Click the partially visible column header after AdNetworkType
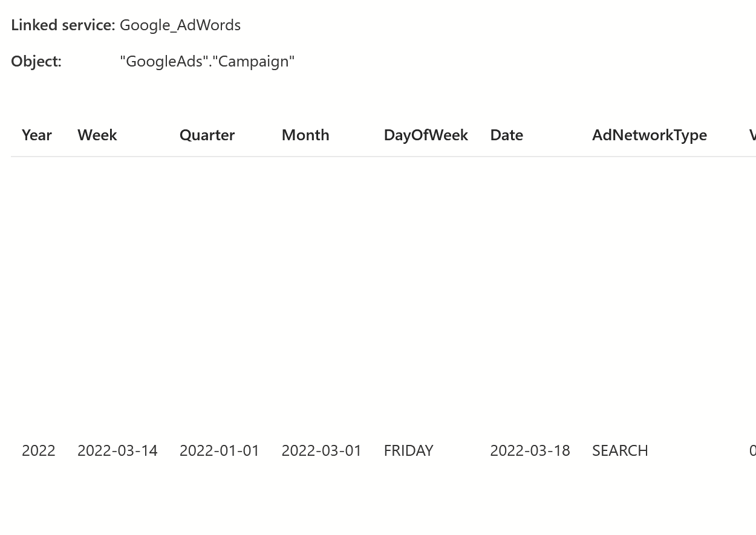This screenshot has height=535, width=756. click(x=752, y=135)
